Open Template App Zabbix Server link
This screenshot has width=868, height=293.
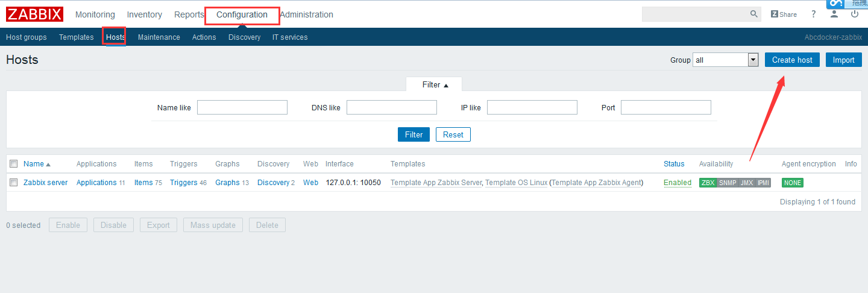(436, 183)
